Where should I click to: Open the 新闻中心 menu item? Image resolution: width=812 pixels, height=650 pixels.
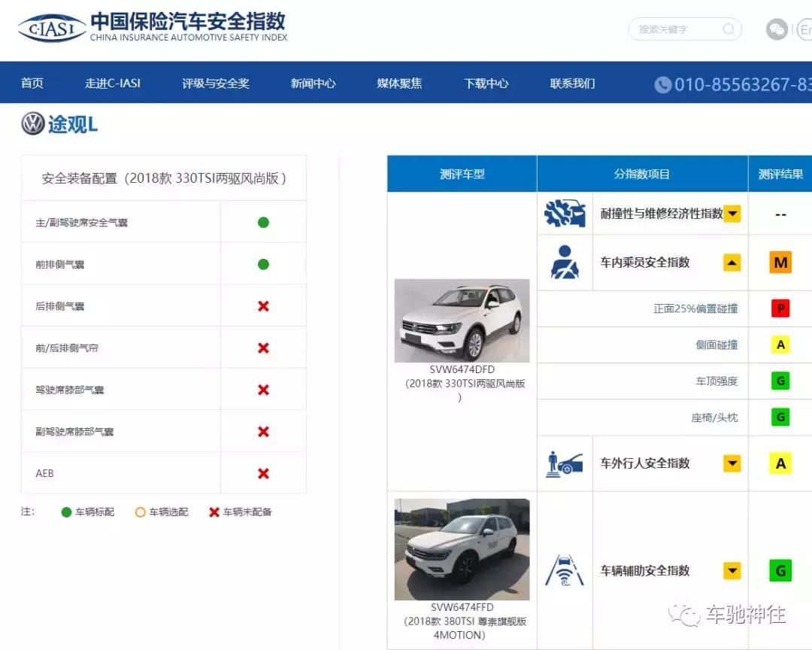coord(312,84)
